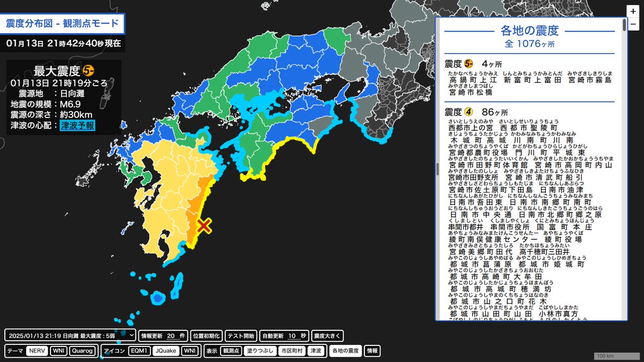Viewport: 644px width, 362px height.
Task: Click station entry 国富町本庄
Action: click(x=563, y=227)
